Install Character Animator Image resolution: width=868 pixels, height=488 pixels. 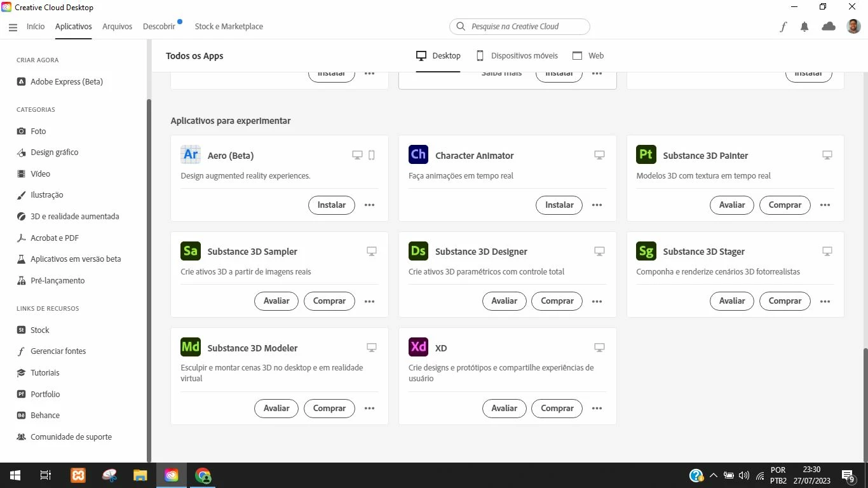point(559,205)
